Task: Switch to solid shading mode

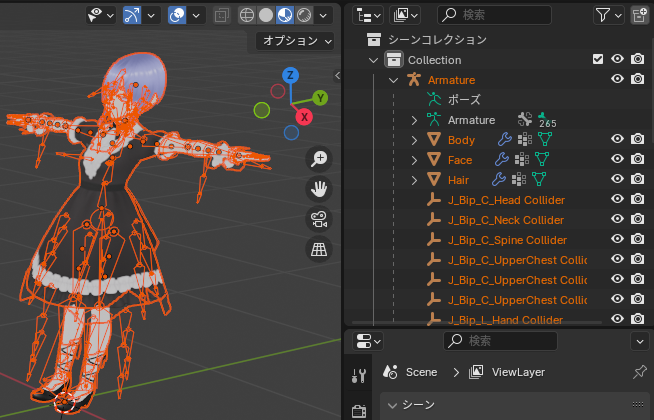Action: click(x=266, y=15)
